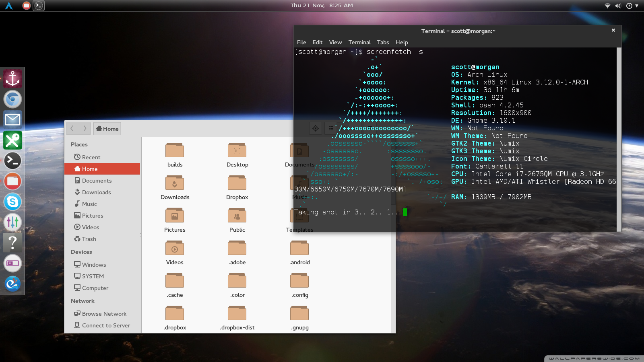Launch Skype from the dock
644x362 pixels.
pyautogui.click(x=12, y=202)
